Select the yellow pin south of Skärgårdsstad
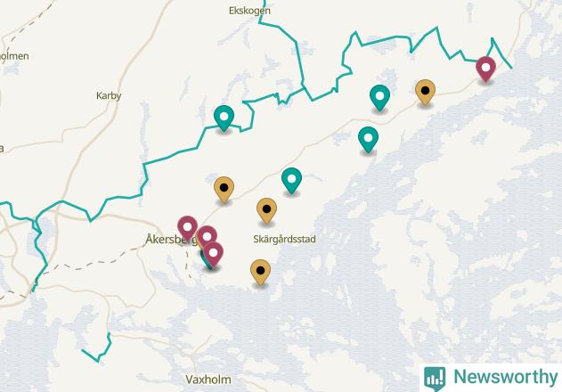Image resolution: width=562 pixels, height=392 pixels. [260, 273]
